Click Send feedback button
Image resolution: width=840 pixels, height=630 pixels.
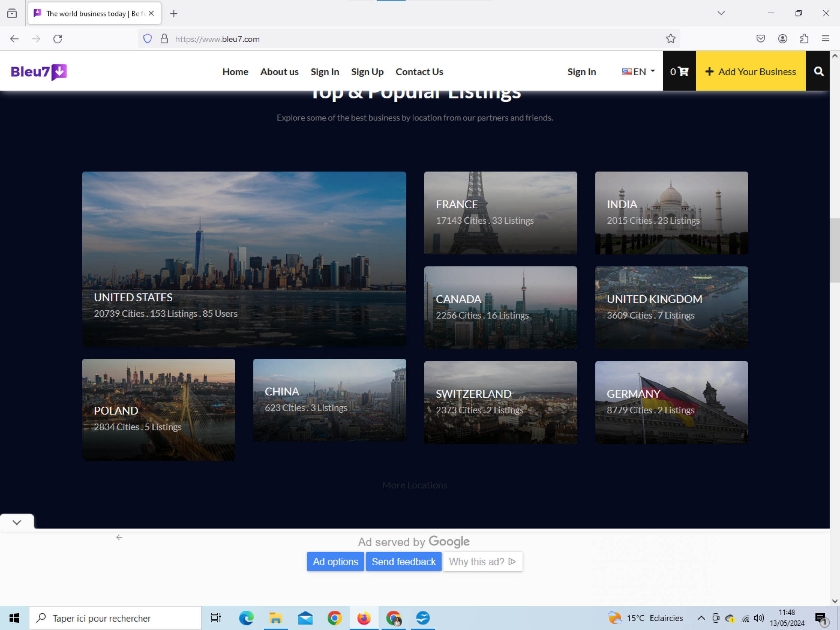click(x=404, y=561)
